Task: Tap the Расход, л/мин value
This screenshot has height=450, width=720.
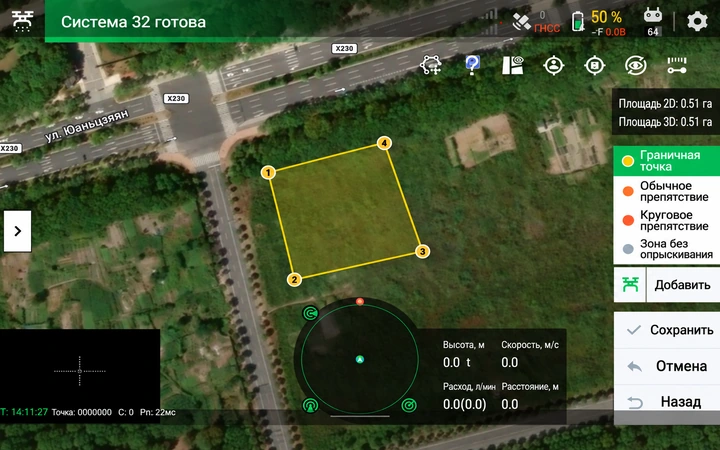Action: click(x=464, y=404)
